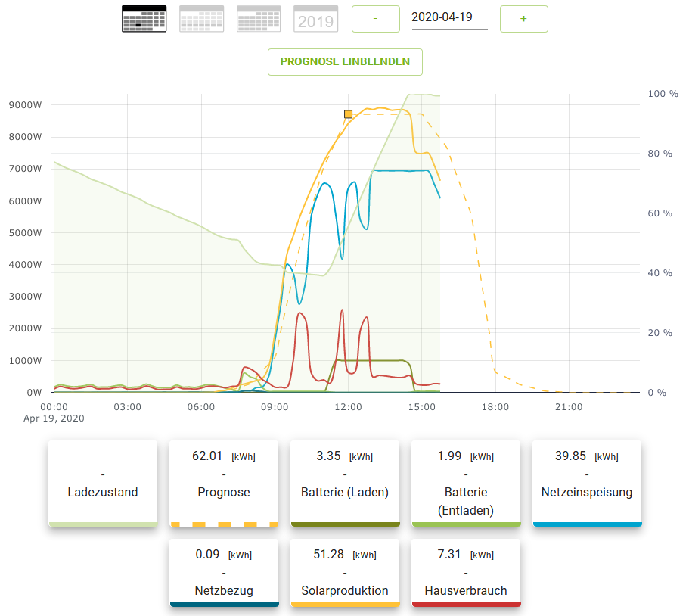Viewport: 689px width, 616px height.
Task: Open the year view icon labeled 2019
Action: click(x=315, y=19)
